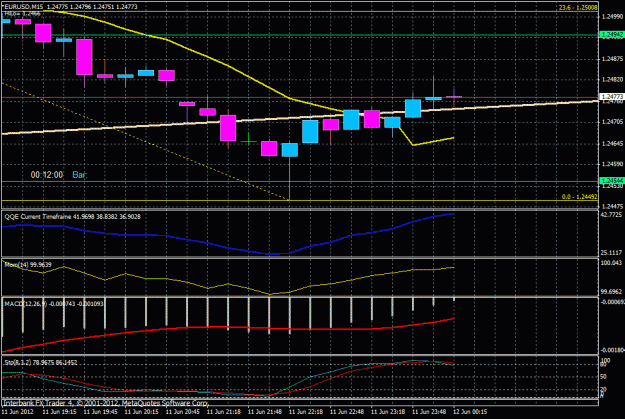Select the HiLow indicator label
The height and width of the screenshot is (419, 625).
click(22, 14)
